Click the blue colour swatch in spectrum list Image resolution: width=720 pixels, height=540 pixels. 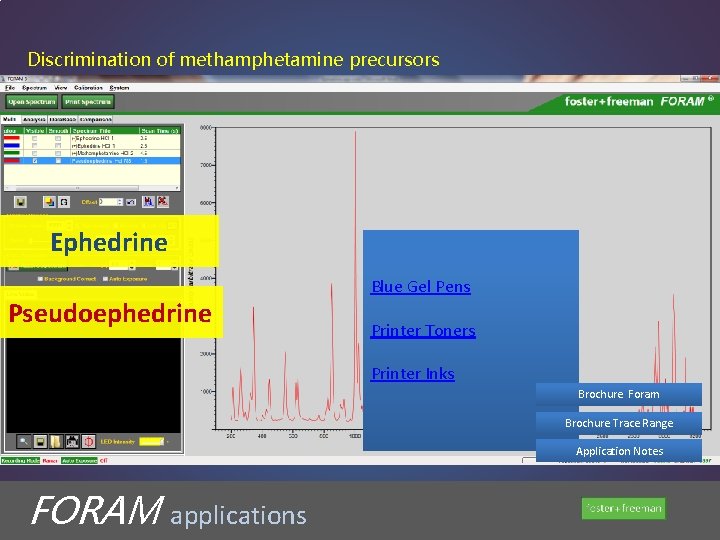pos(11,146)
